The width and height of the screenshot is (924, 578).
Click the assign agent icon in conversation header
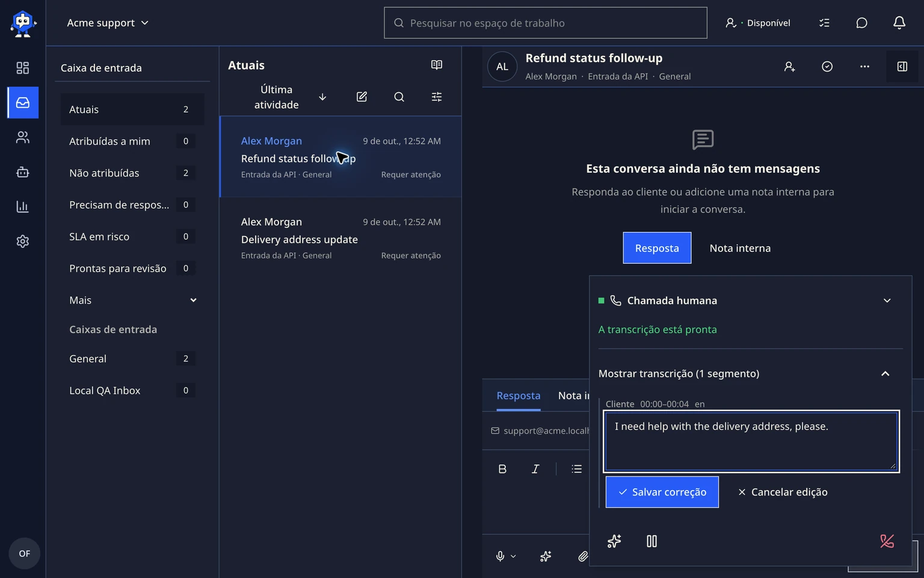point(790,67)
